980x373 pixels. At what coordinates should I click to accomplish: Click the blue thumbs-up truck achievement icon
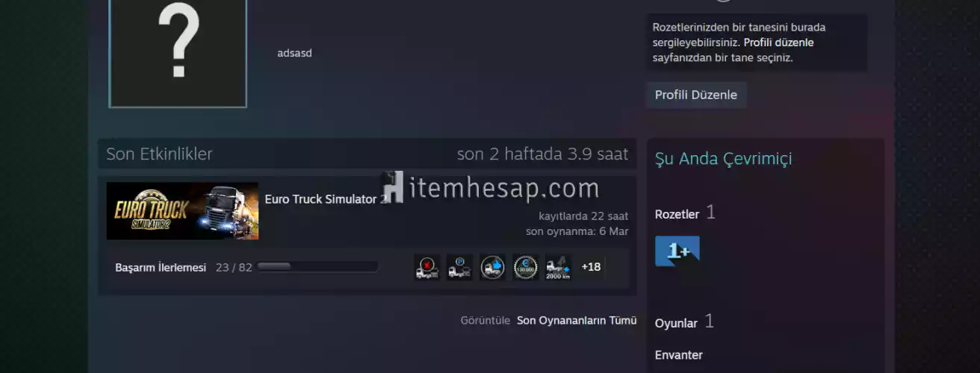coord(492,267)
